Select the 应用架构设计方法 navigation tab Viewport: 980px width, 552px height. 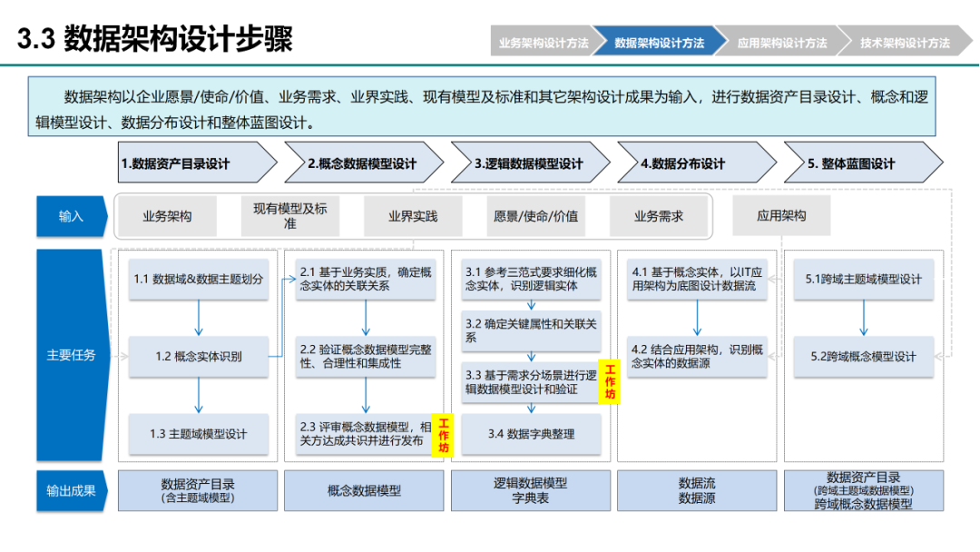click(782, 42)
